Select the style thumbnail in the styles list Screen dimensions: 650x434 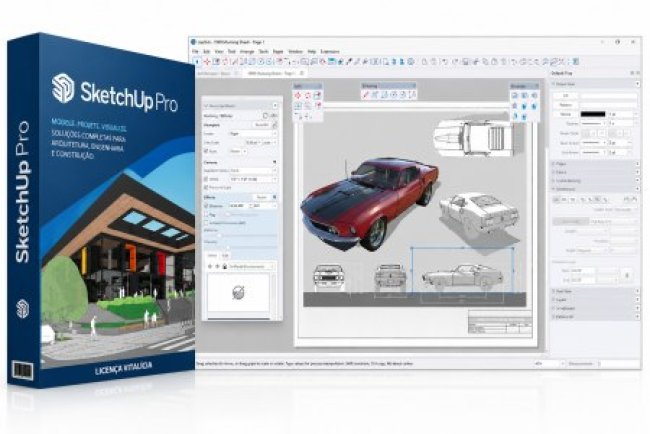pos(238,292)
